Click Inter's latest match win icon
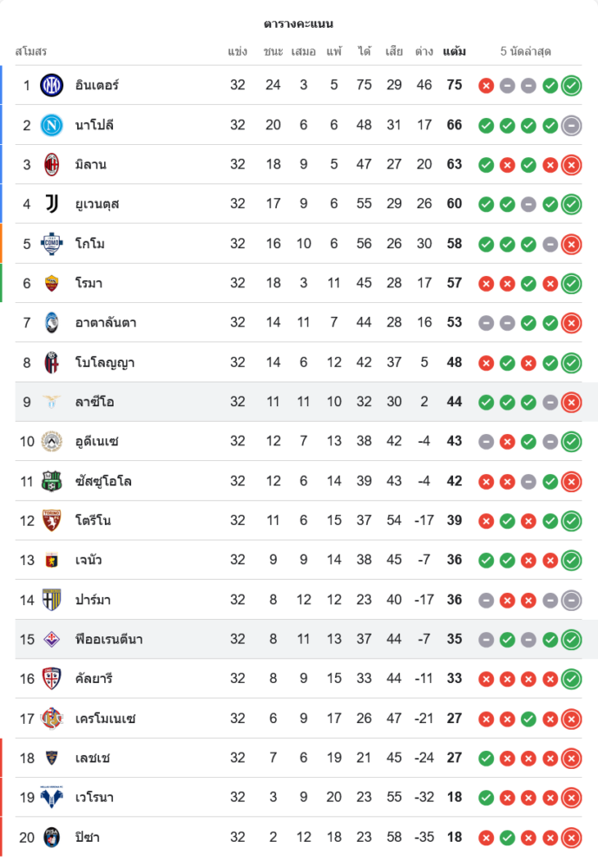This screenshot has width=598, height=868. point(571,85)
